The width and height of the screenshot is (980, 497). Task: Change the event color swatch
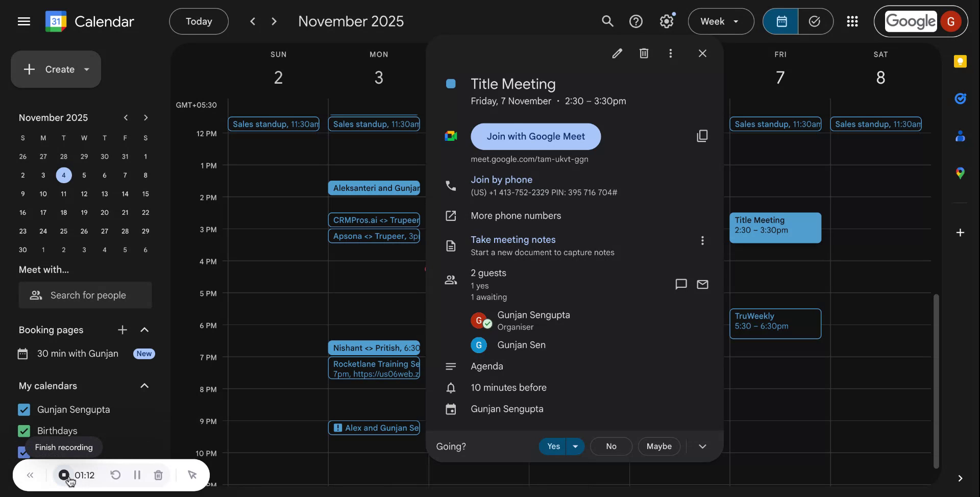click(451, 83)
